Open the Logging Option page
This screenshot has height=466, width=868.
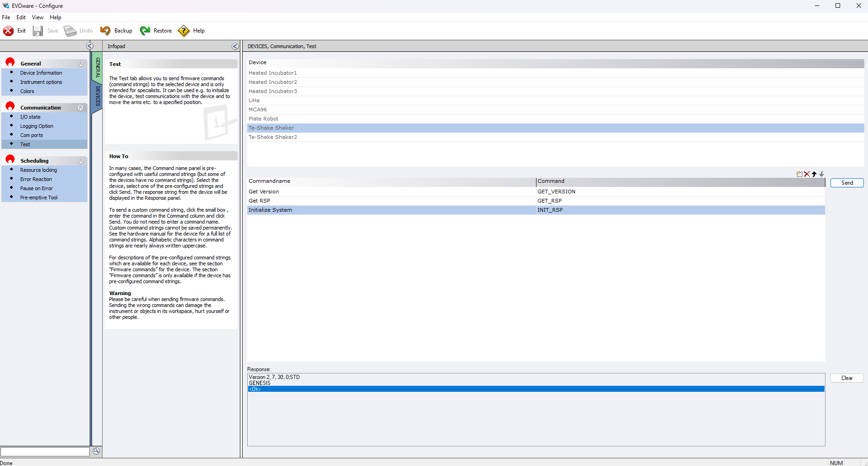[x=37, y=126]
